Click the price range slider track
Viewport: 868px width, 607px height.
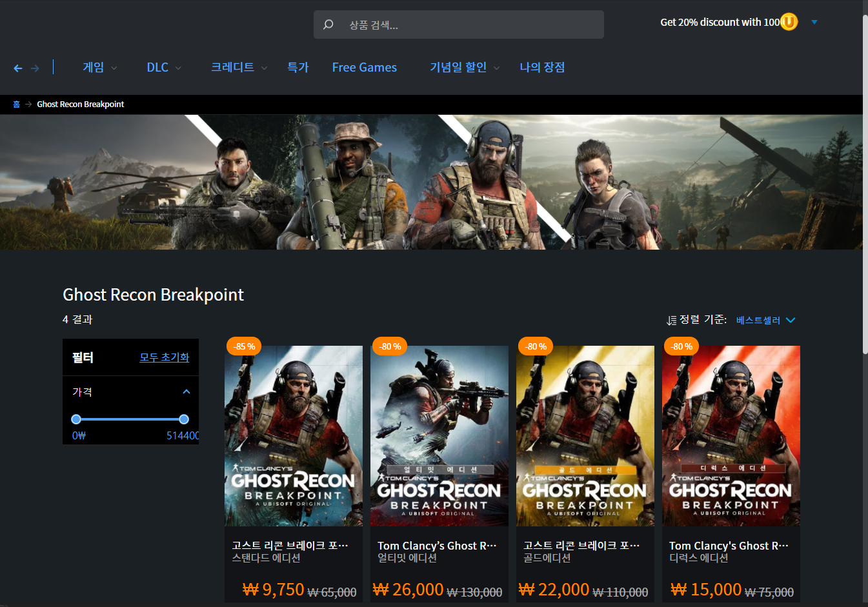point(130,419)
